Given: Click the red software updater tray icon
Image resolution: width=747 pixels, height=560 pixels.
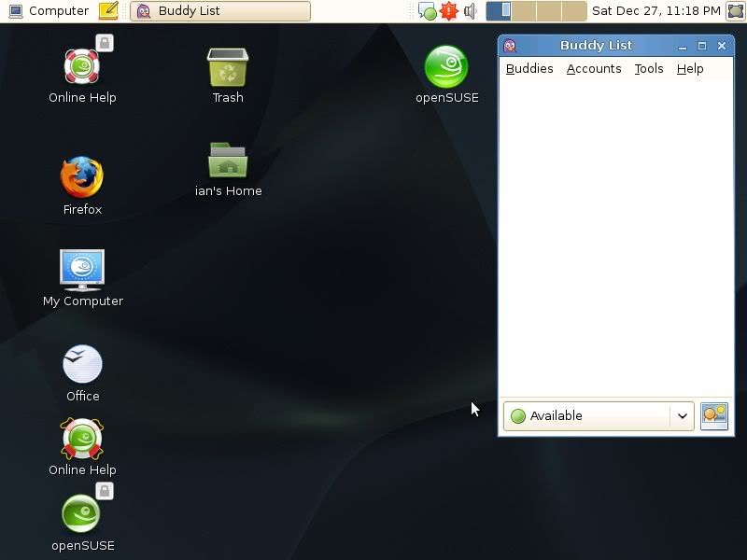Looking at the screenshot, I should [x=448, y=11].
